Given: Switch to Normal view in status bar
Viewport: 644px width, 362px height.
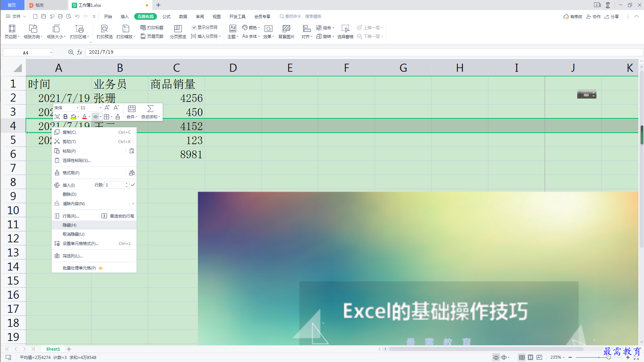Looking at the screenshot, I should (x=522, y=357).
